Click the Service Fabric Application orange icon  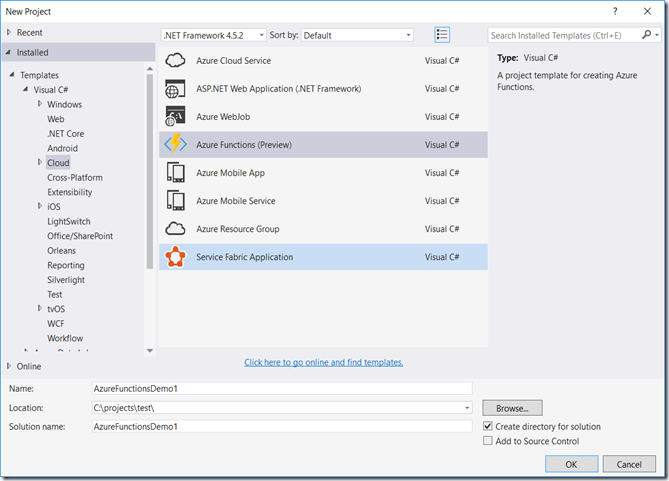175,257
